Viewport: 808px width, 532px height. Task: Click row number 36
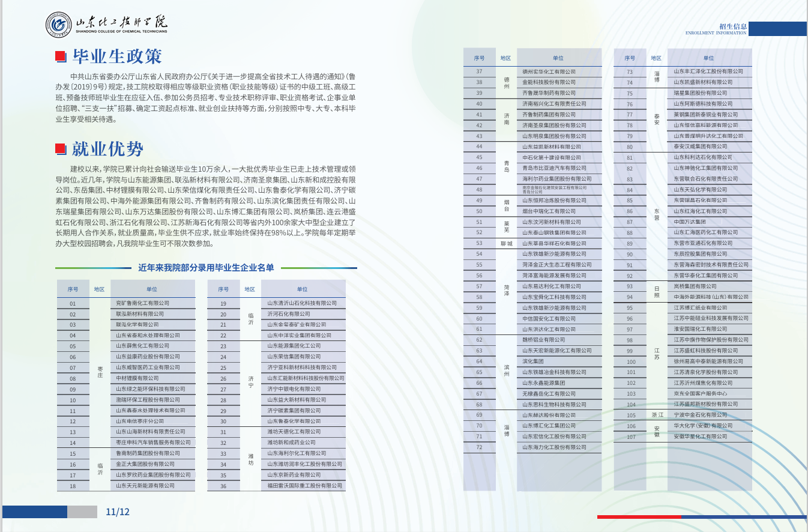pyautogui.click(x=223, y=485)
